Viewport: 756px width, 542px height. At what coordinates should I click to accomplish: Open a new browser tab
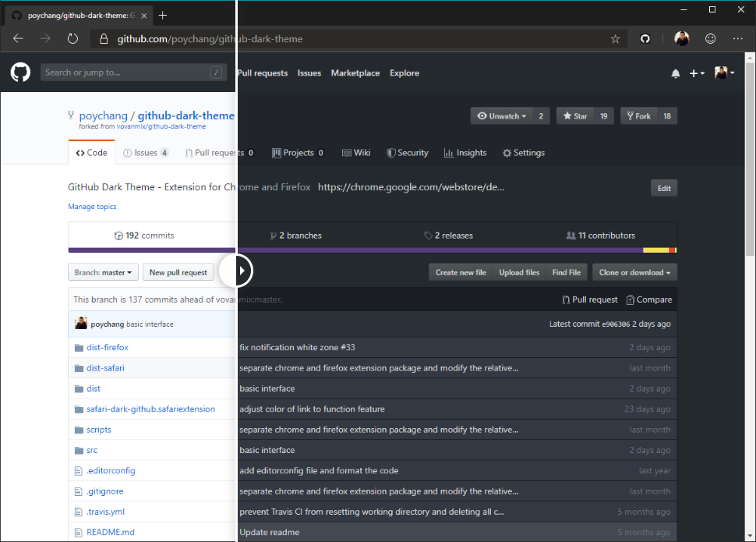pyautogui.click(x=163, y=16)
